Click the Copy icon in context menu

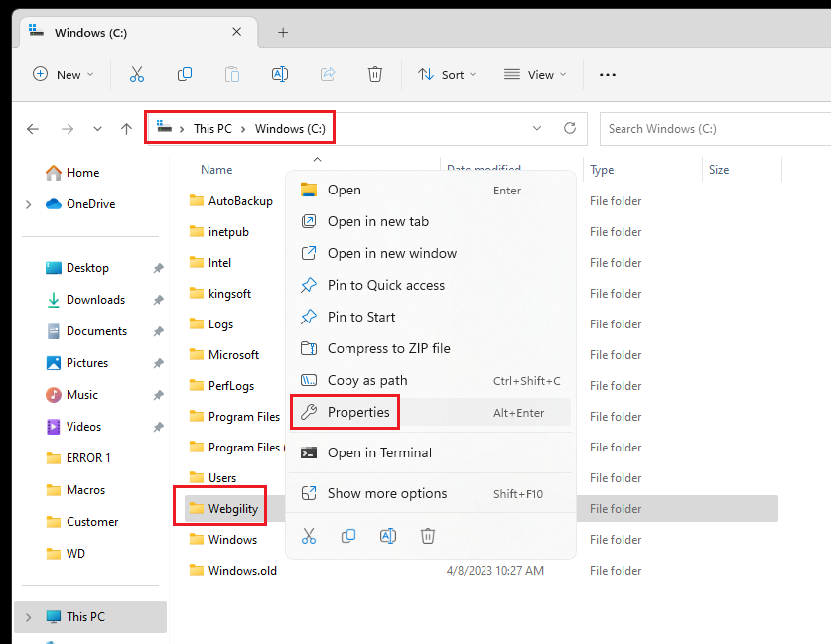pos(348,536)
